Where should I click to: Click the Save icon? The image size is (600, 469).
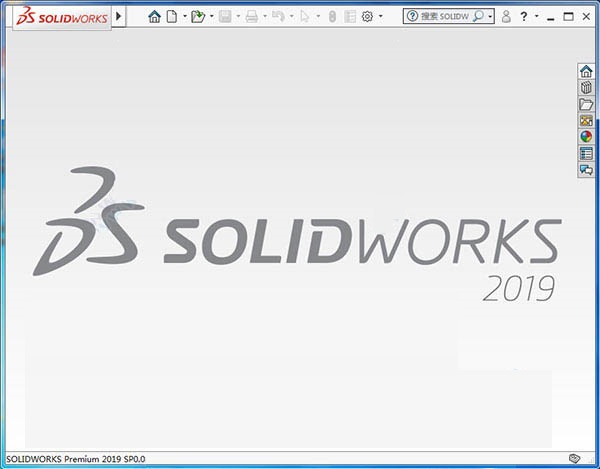(225, 16)
